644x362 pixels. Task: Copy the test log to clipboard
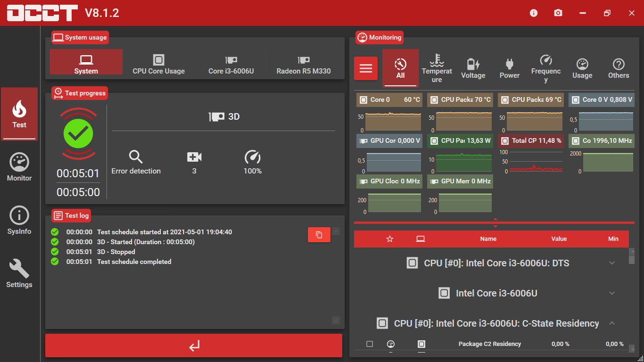coord(319,235)
